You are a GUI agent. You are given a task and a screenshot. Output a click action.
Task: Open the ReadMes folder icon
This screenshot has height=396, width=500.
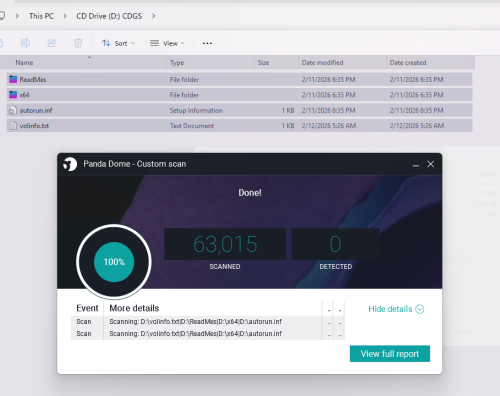(13, 79)
